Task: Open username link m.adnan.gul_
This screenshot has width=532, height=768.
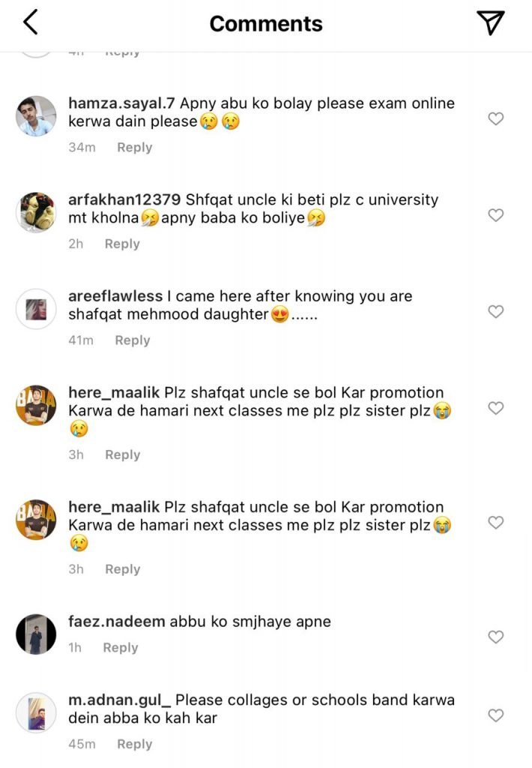Action: click(119, 700)
